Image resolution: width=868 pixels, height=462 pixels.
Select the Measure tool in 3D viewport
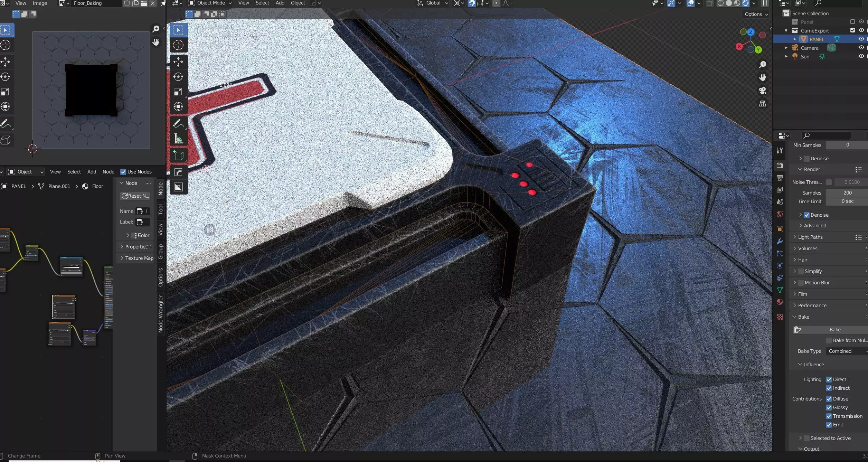click(178, 139)
